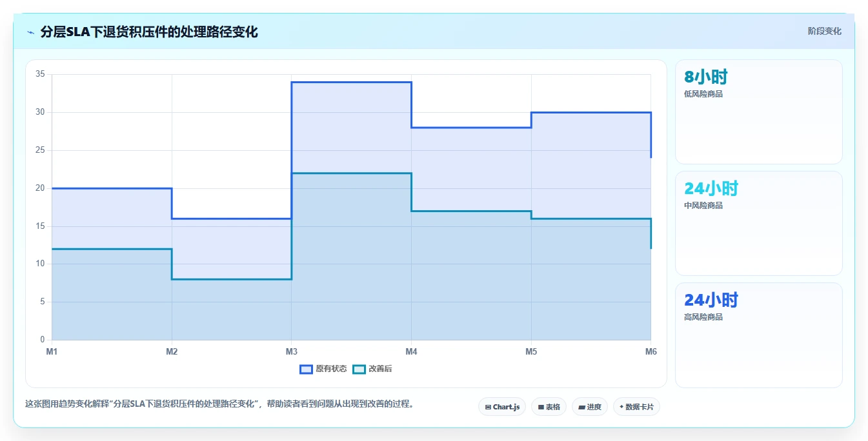The width and height of the screenshot is (868, 441).
Task: Click the 低风险商品 label
Action: [703, 94]
